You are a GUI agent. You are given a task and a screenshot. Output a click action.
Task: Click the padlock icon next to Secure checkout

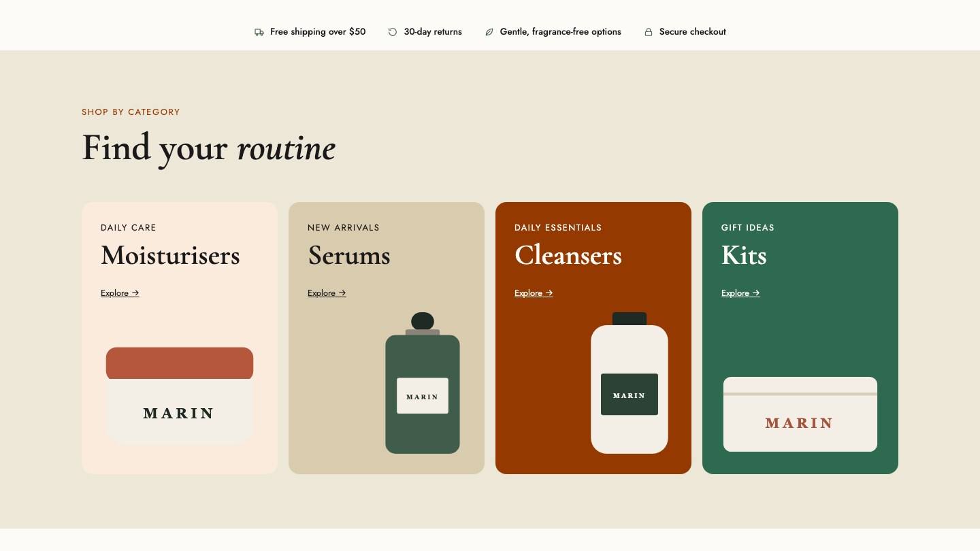tap(649, 32)
